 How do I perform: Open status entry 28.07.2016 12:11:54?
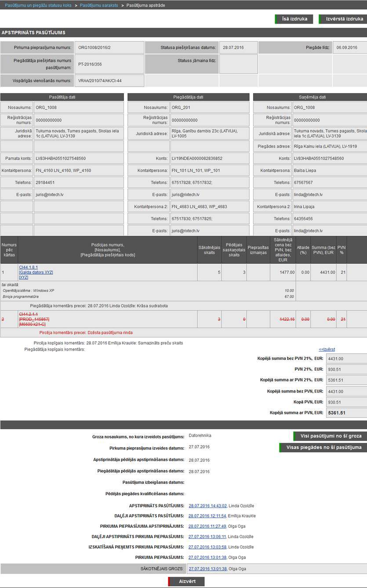pos(207,516)
